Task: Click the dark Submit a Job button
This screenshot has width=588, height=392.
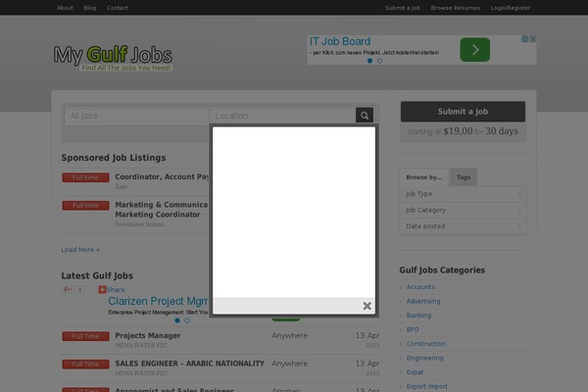Action: tap(463, 112)
